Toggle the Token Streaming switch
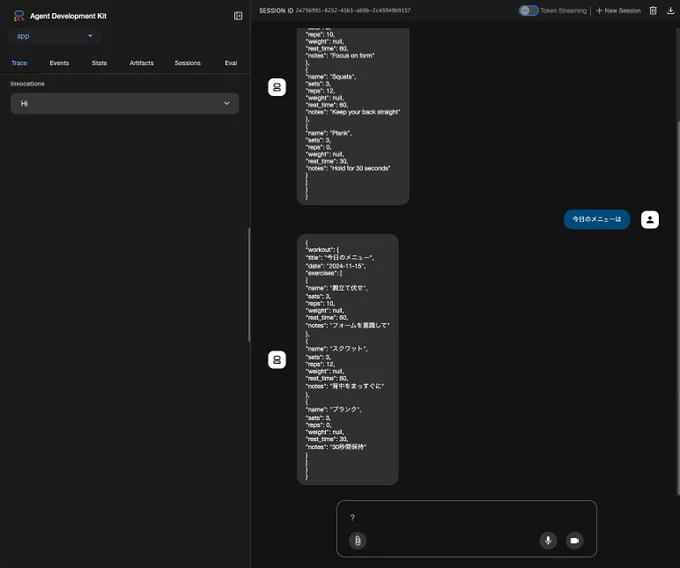Image resolution: width=680 pixels, height=568 pixels. 528,10
